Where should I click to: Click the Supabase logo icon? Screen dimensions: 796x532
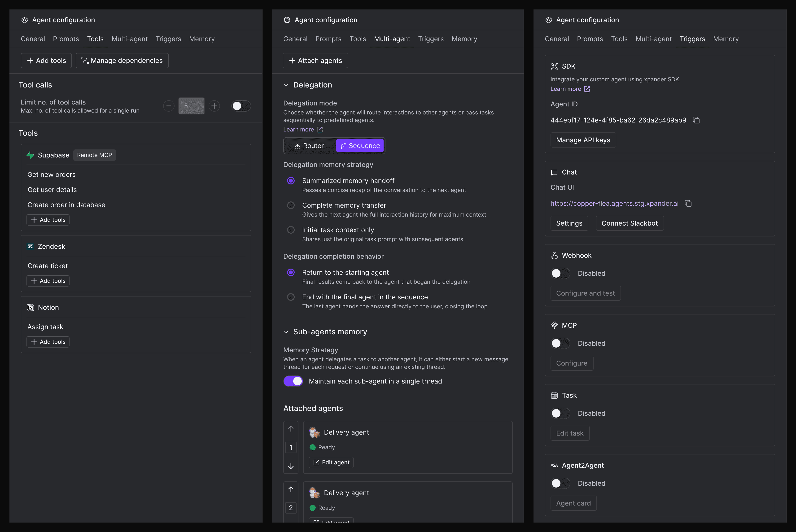tap(30, 155)
